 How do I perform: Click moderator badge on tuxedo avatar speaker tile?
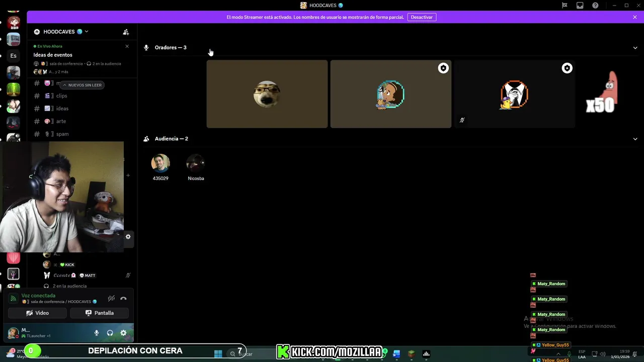pyautogui.click(x=567, y=68)
